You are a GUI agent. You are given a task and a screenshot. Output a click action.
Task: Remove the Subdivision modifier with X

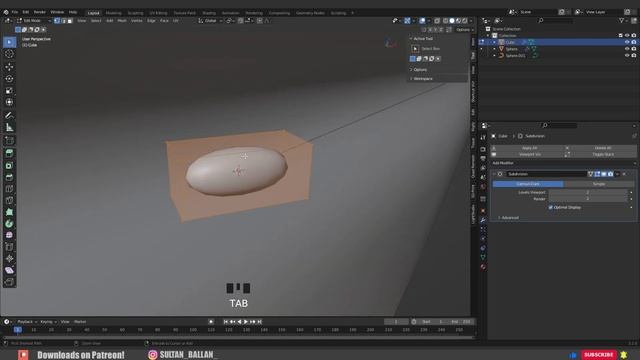tap(624, 174)
